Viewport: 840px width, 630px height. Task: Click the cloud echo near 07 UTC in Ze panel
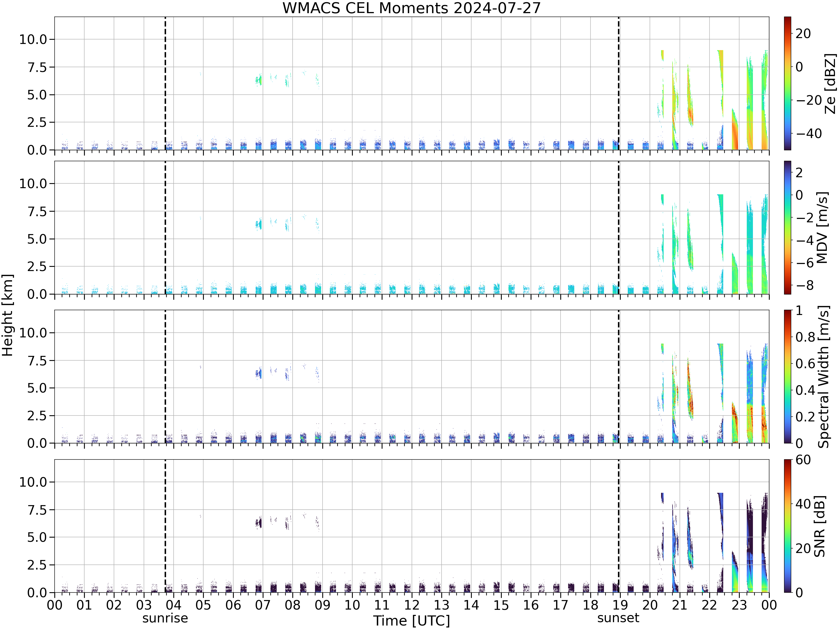tap(259, 80)
